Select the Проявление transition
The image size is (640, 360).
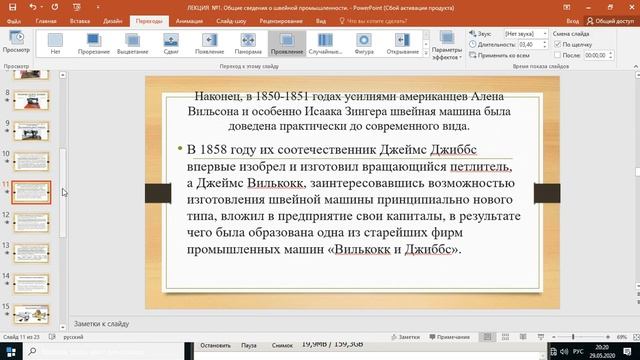287,43
